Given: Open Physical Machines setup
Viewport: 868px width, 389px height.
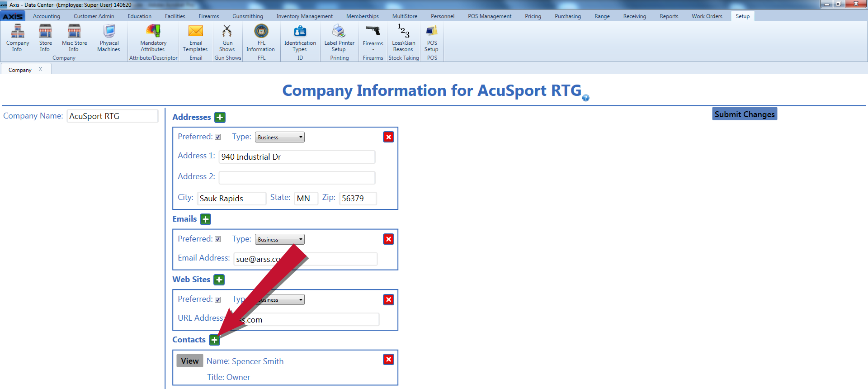Looking at the screenshot, I should (x=108, y=38).
